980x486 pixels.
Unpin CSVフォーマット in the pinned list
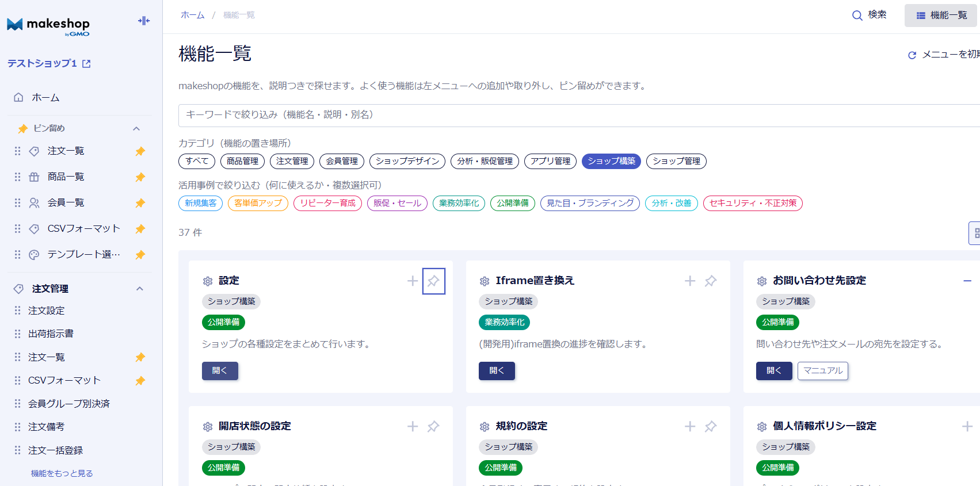140,229
